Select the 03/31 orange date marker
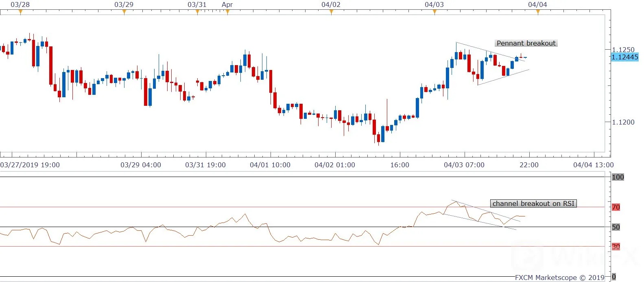The width and height of the screenshot is (644, 282). click(197, 12)
